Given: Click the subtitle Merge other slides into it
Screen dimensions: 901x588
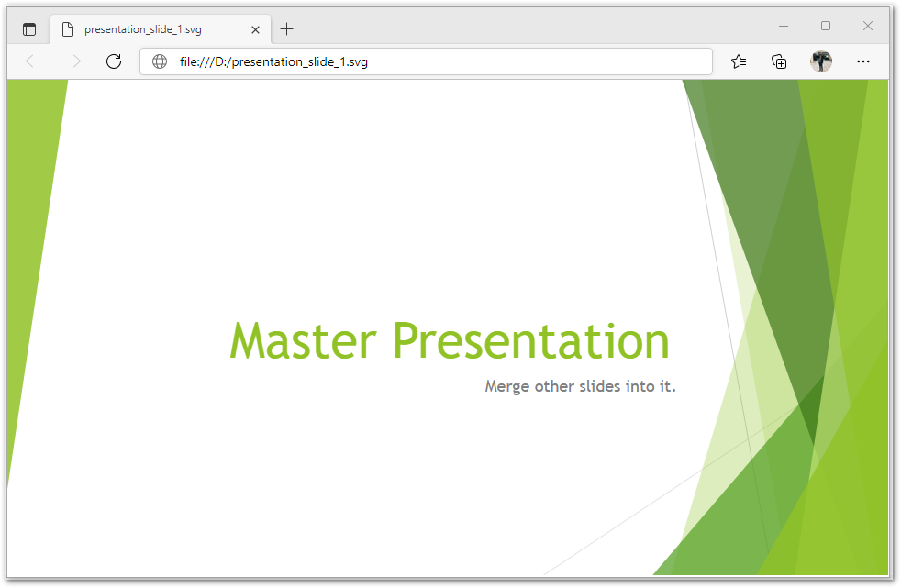Looking at the screenshot, I should pyautogui.click(x=580, y=386).
